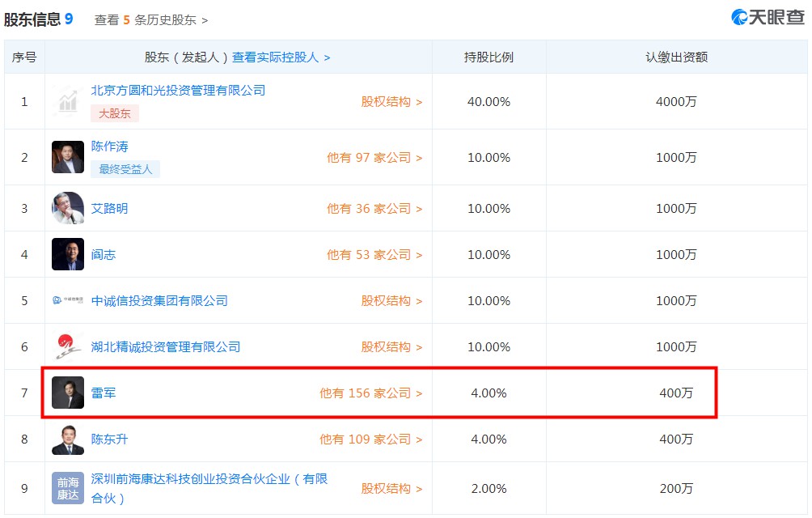Image resolution: width=812 pixels, height=518 pixels.
Task: Expand 他有 156 家公司 for 雷军
Action: [371, 393]
